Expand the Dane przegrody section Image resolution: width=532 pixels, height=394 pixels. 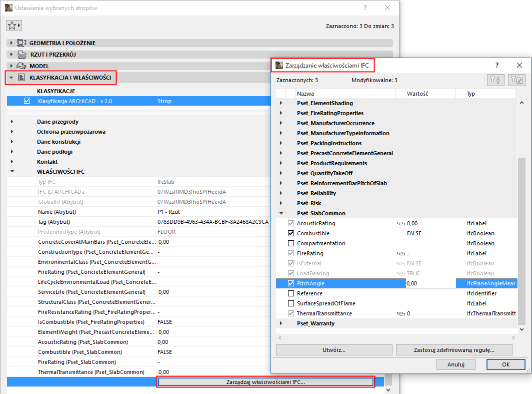[x=12, y=121]
